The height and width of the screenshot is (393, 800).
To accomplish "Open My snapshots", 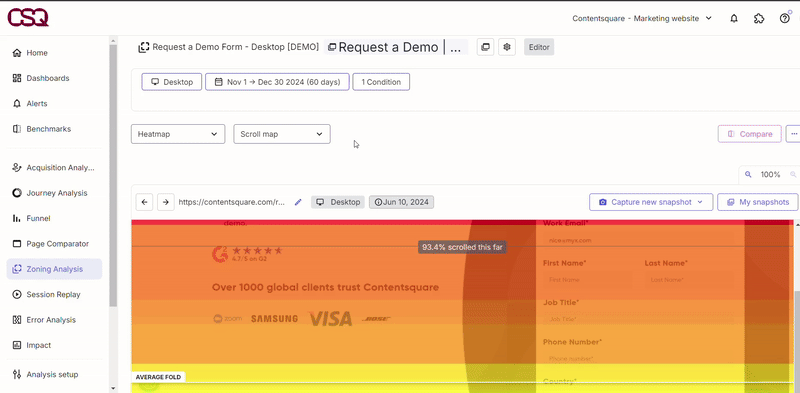I will pyautogui.click(x=758, y=202).
